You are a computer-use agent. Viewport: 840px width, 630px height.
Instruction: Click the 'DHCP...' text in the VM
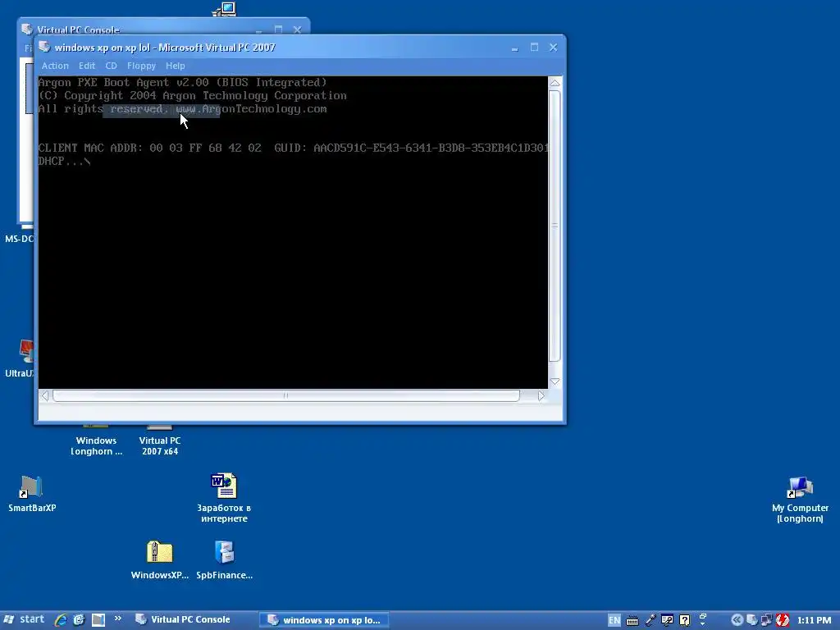(x=64, y=162)
